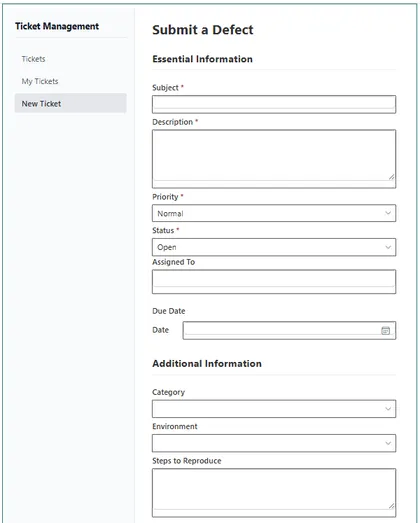Image resolution: width=420 pixels, height=523 pixels.
Task: Click the Steps to Reproduce label
Action: (x=187, y=461)
